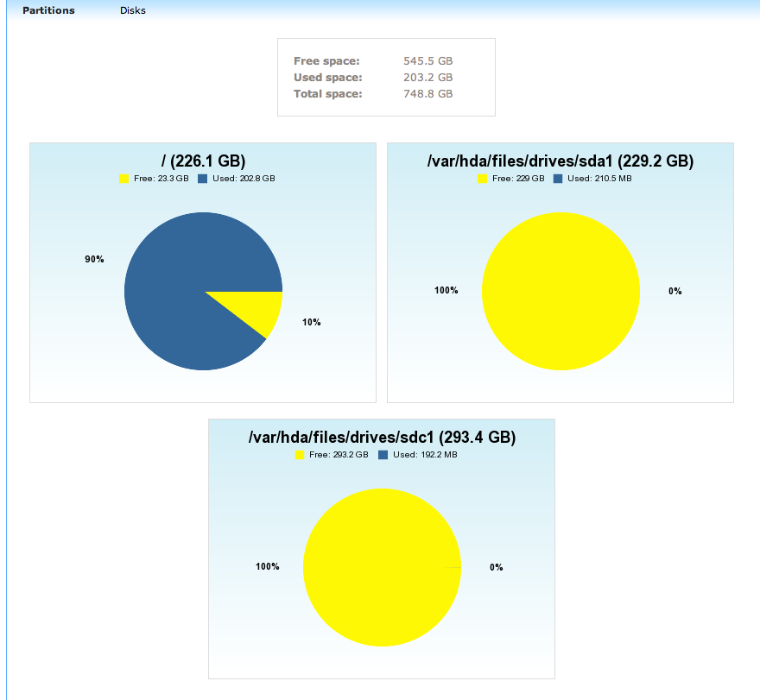Click the Total space value 748.8 GB
This screenshot has width=760, height=700.
click(x=427, y=93)
